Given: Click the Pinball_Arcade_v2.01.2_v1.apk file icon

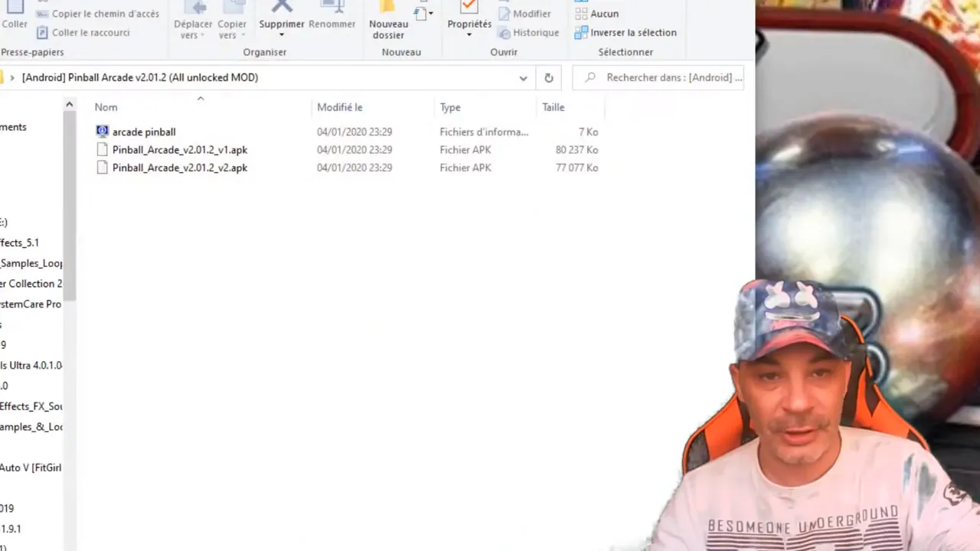Looking at the screenshot, I should click(x=103, y=150).
